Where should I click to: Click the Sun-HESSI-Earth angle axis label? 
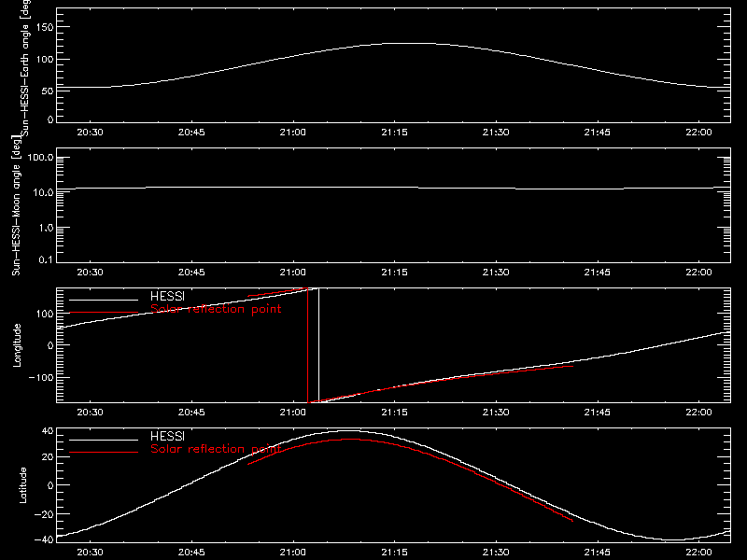point(25,67)
